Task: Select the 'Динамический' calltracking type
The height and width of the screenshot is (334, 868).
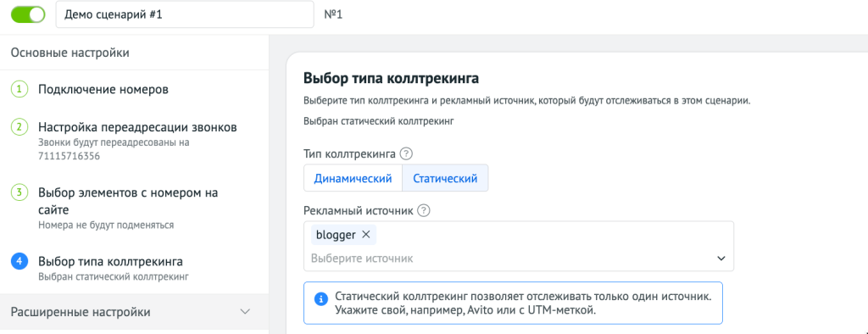Action: click(353, 178)
